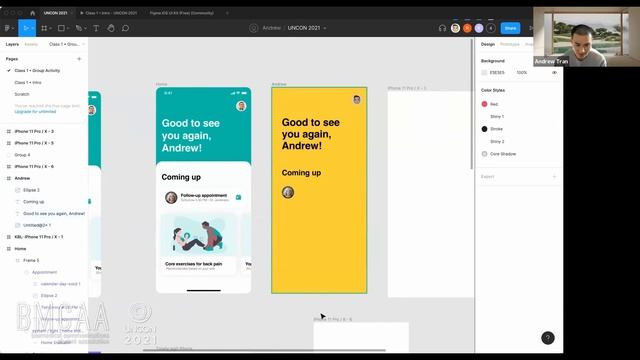Switch to the Assets tab

coord(31,44)
